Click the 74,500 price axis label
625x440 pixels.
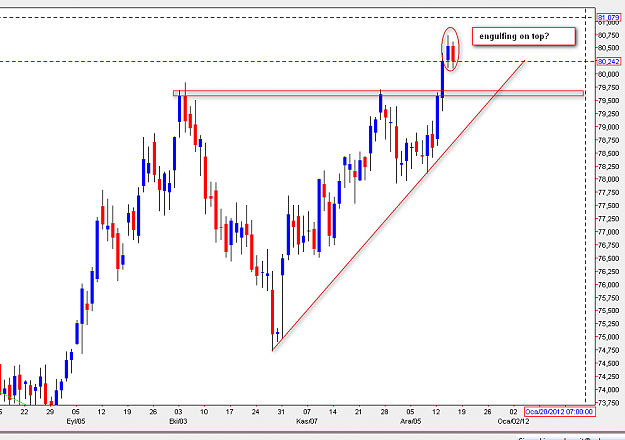tap(608, 363)
